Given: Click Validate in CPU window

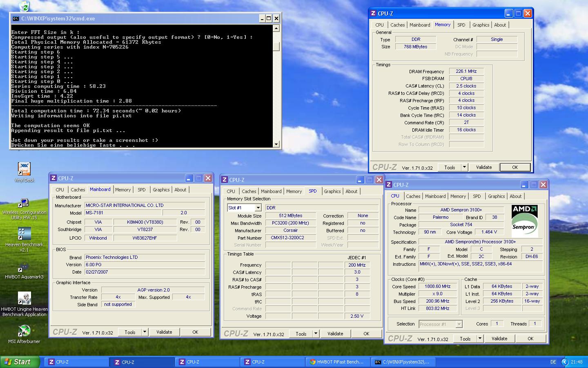Looking at the screenshot, I should tap(499, 339).
